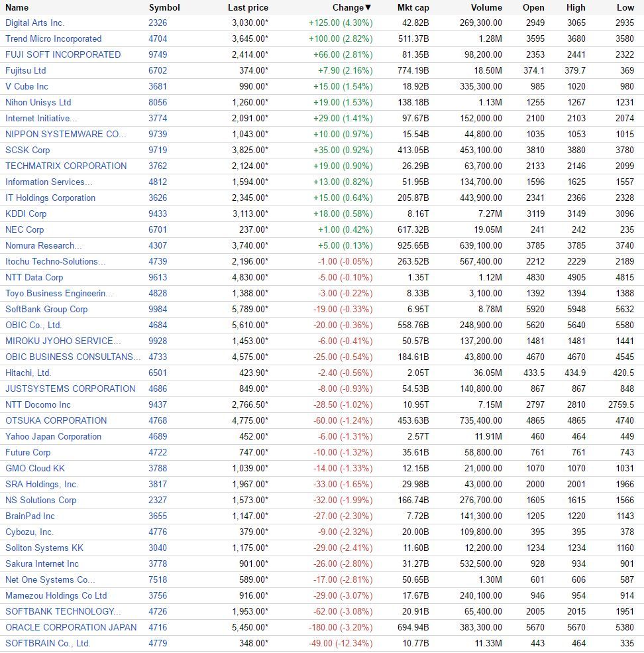Sort by the Change column header
644x653 pixels.
click(351, 7)
